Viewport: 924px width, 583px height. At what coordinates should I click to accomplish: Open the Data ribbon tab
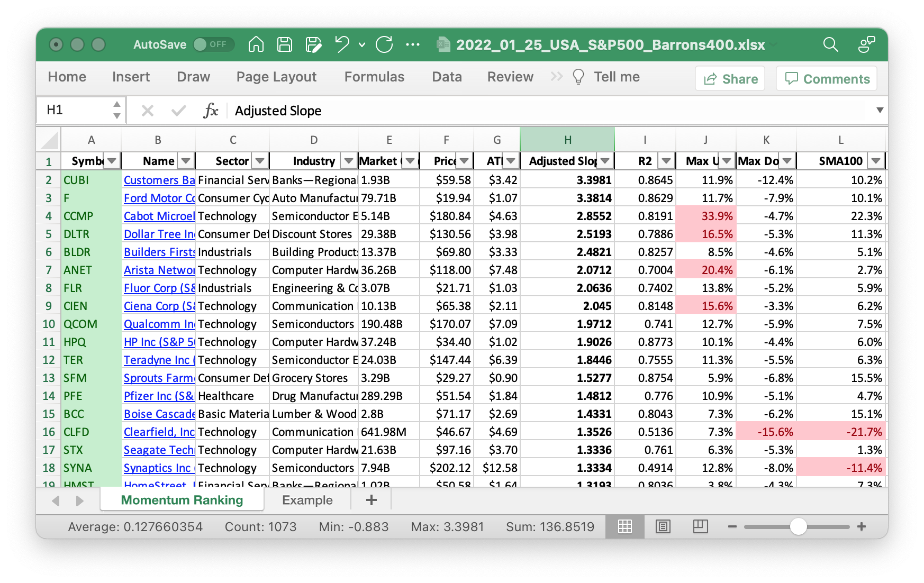[x=447, y=77]
